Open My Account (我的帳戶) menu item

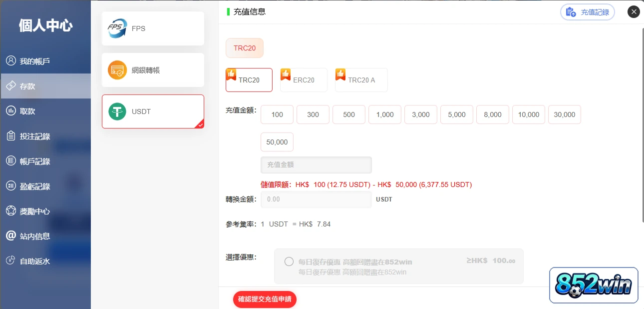(x=45, y=61)
